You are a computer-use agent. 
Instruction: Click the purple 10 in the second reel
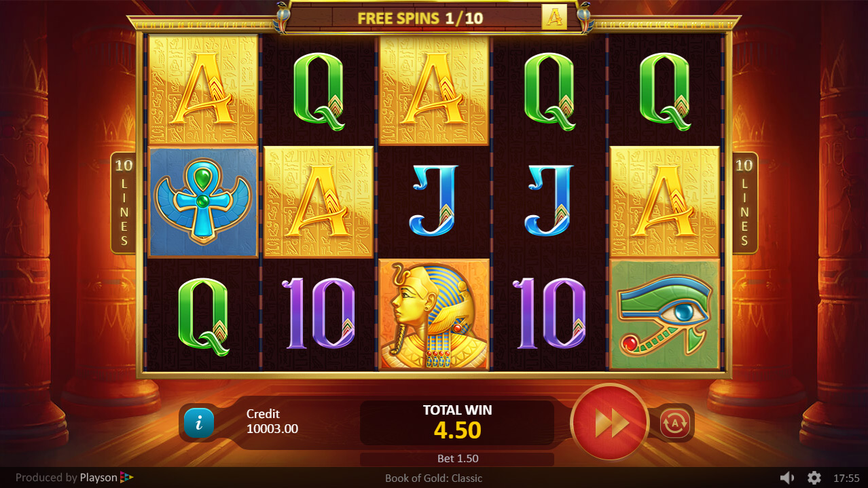pos(319,314)
